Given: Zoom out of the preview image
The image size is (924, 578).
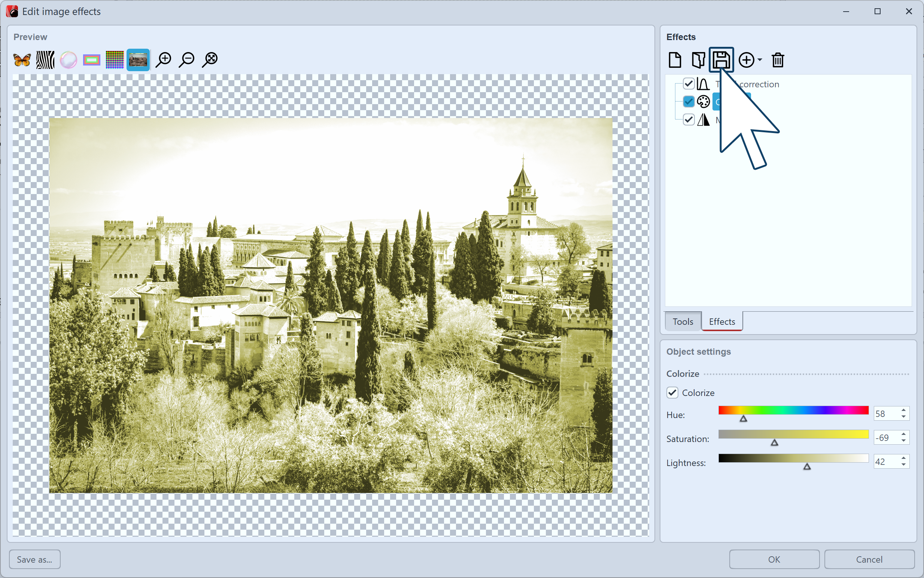Looking at the screenshot, I should point(187,59).
